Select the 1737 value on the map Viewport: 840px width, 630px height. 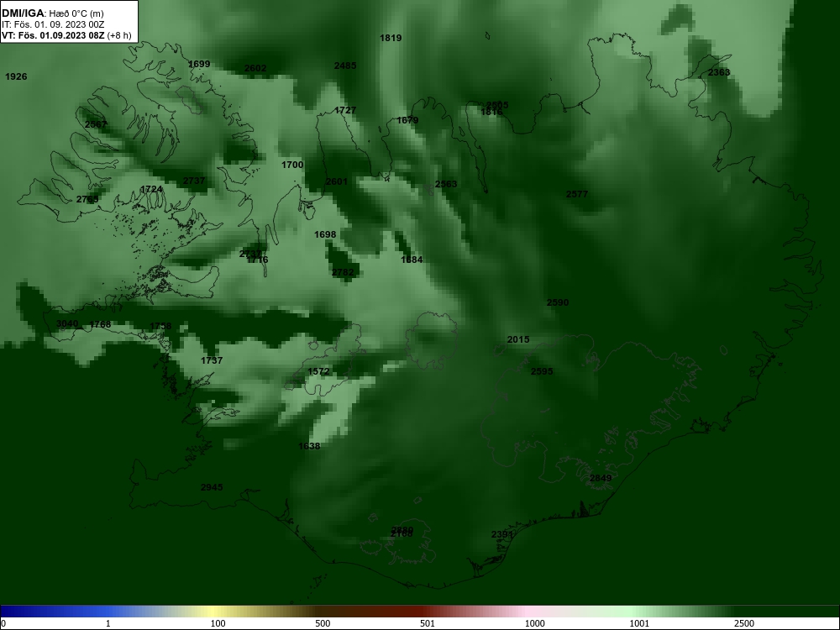[x=212, y=360]
